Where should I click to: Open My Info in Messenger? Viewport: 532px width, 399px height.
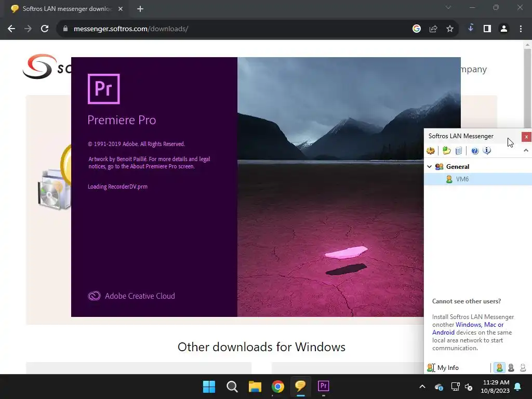[443, 368]
